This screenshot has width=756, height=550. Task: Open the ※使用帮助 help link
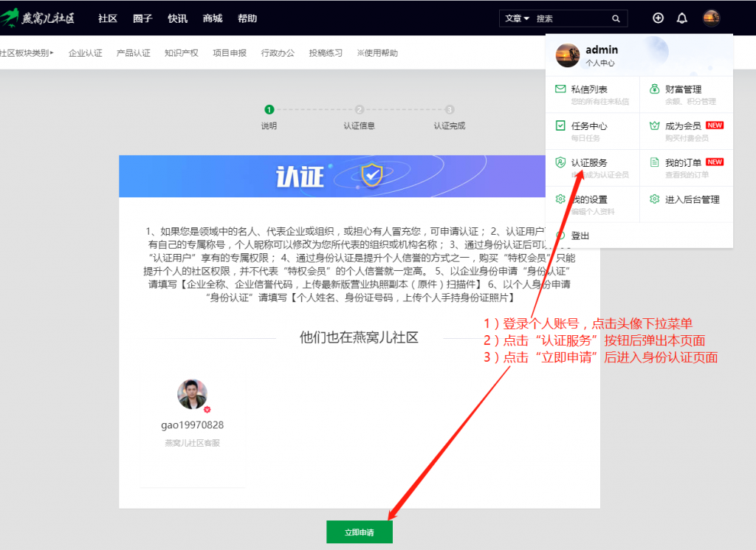[377, 52]
